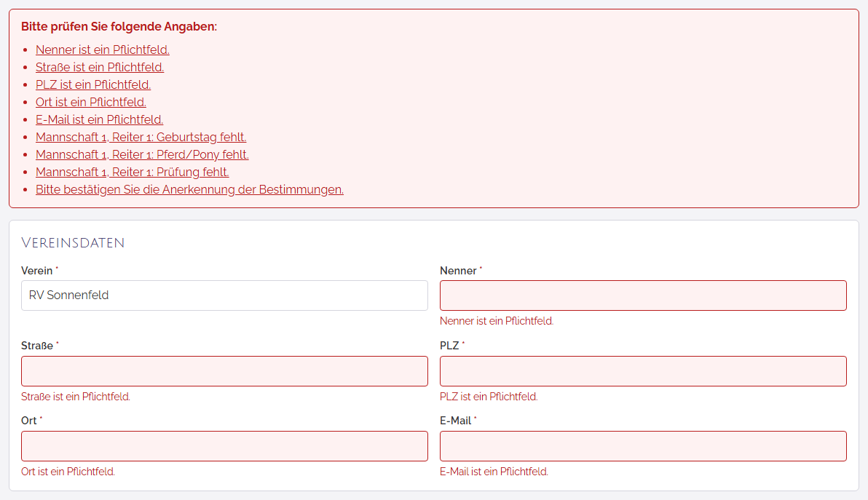Follow the 'E-Mail ist ein Pflichtfeld' link
This screenshot has height=500, width=868.
point(99,119)
